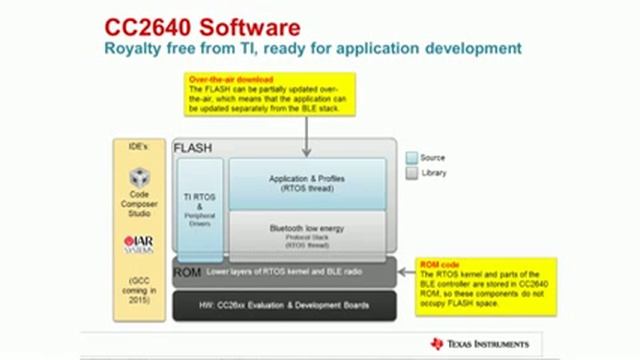
Task: Select the TI RTOS & Peripheral Drivers block
Action: click(x=200, y=210)
